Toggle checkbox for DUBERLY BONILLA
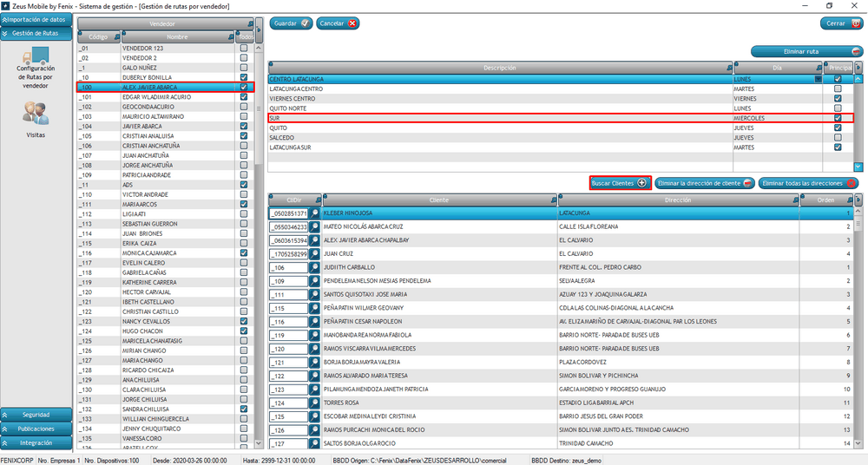The width and height of the screenshot is (868, 465). pos(244,77)
